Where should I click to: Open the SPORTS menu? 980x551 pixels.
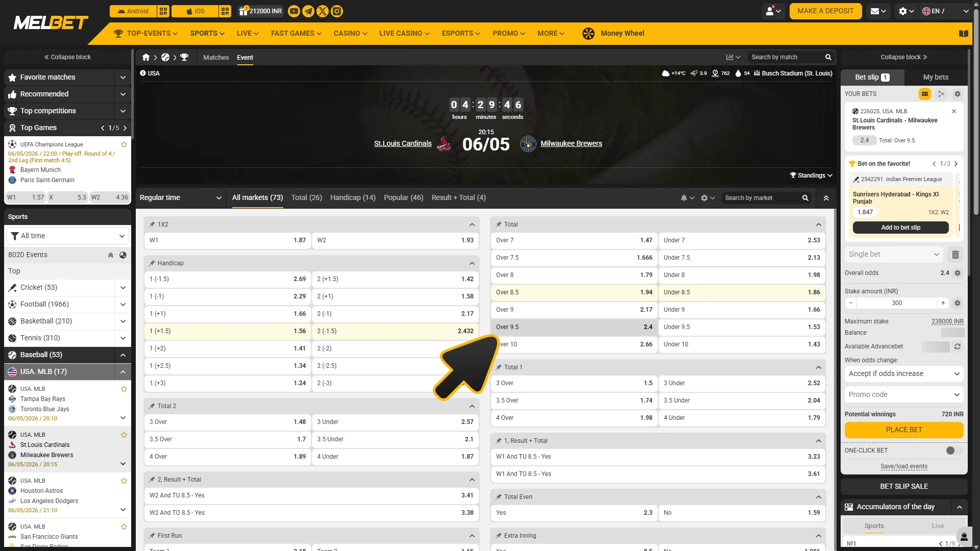207,34
